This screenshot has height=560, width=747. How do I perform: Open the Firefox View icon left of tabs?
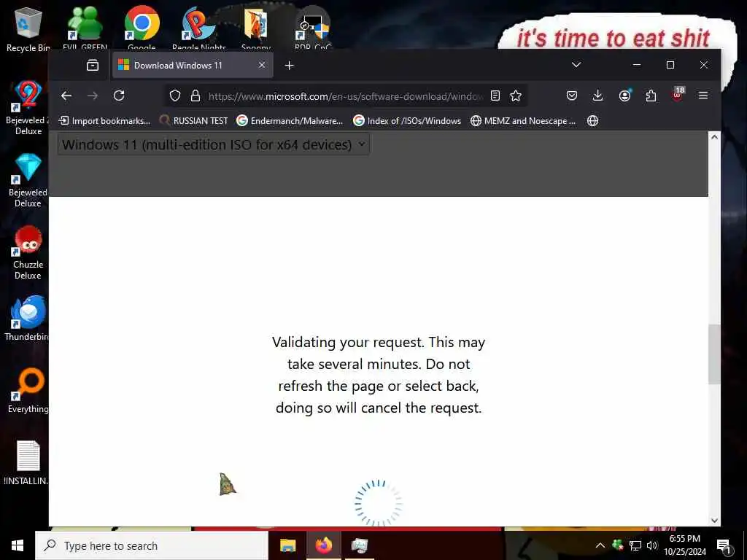tap(93, 65)
